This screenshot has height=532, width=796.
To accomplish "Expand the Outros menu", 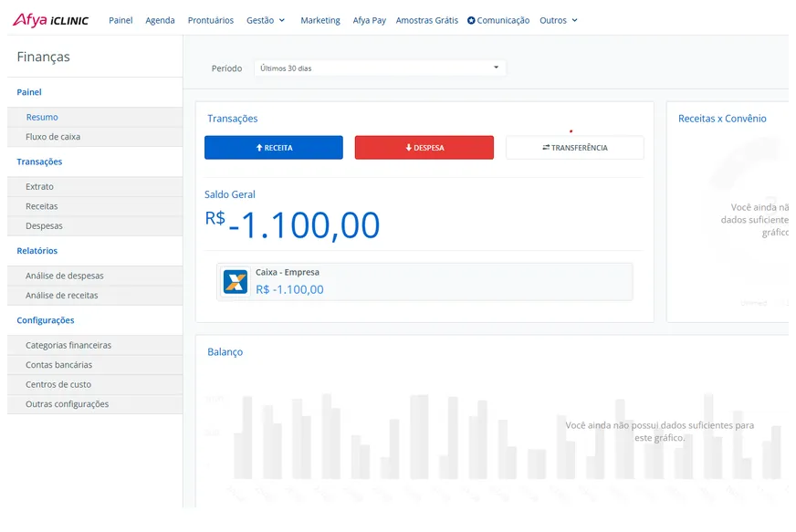I will point(559,20).
